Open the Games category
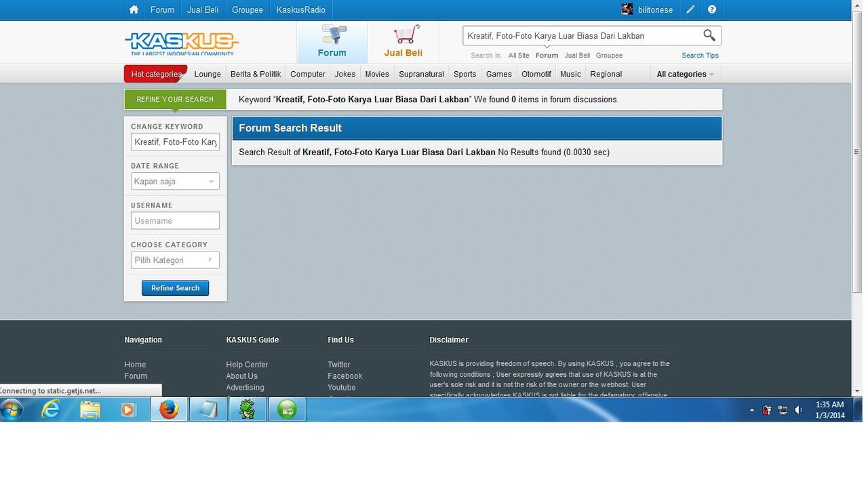Viewport: 868px width, 488px height. click(x=499, y=74)
